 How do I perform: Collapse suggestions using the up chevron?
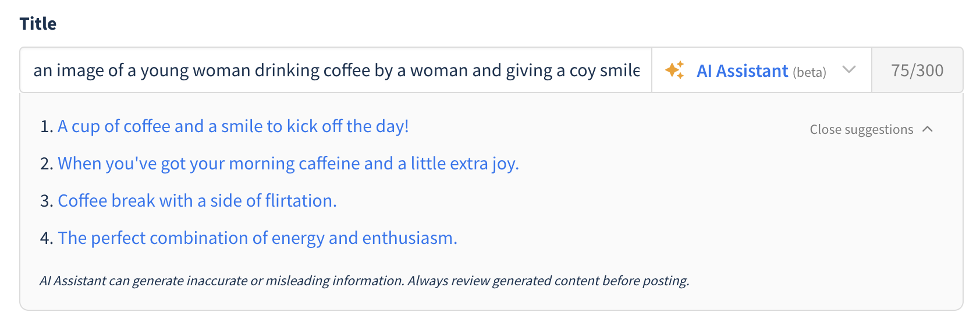(928, 129)
